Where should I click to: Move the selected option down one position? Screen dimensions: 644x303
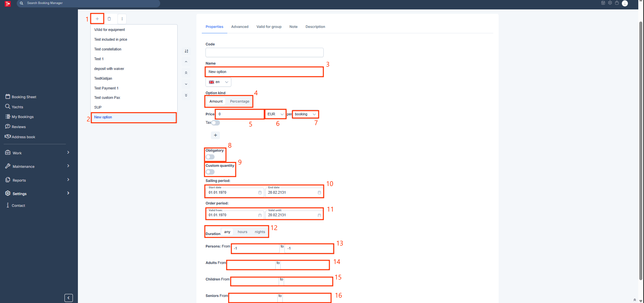coord(186,84)
